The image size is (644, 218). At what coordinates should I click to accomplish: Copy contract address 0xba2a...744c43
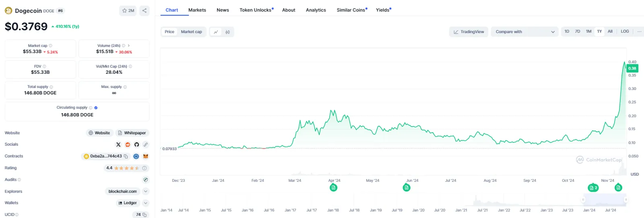pos(126,156)
